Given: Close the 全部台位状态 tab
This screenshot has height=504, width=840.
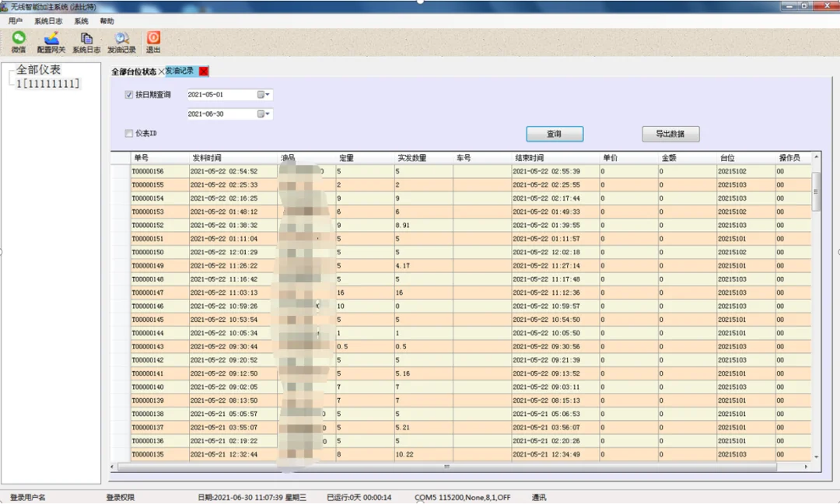Looking at the screenshot, I should click(x=161, y=72).
